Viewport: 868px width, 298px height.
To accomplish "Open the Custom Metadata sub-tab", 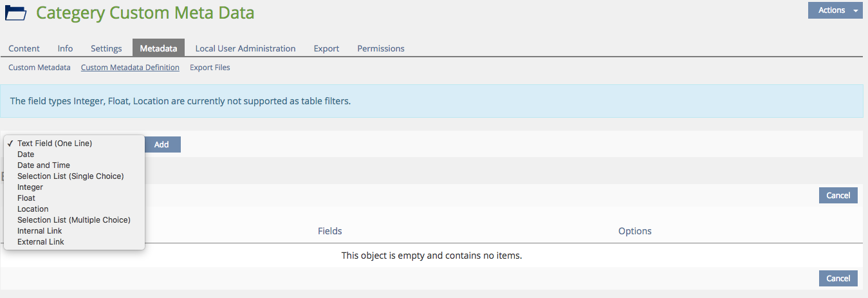I will (x=39, y=68).
